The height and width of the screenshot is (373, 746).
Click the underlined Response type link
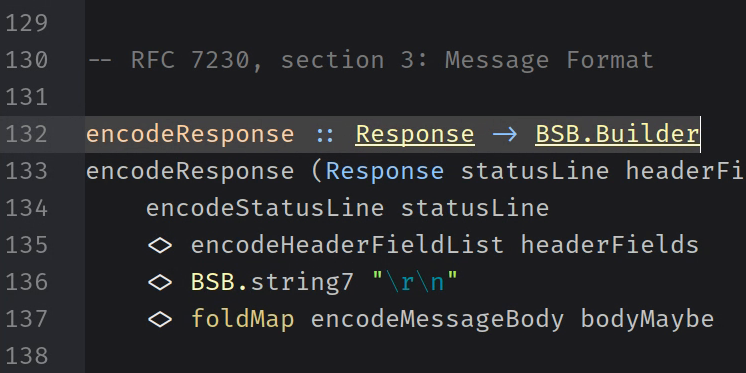pyautogui.click(x=415, y=135)
